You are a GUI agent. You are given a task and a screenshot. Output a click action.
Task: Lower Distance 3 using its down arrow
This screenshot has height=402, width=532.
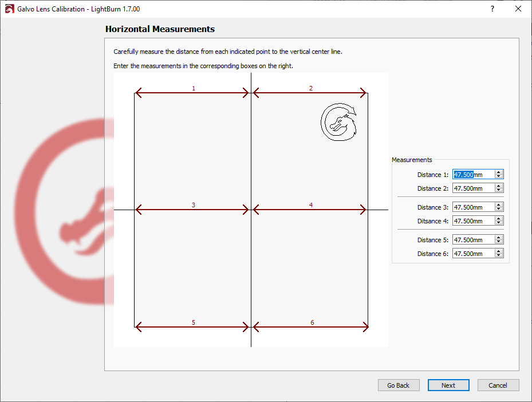coord(499,210)
